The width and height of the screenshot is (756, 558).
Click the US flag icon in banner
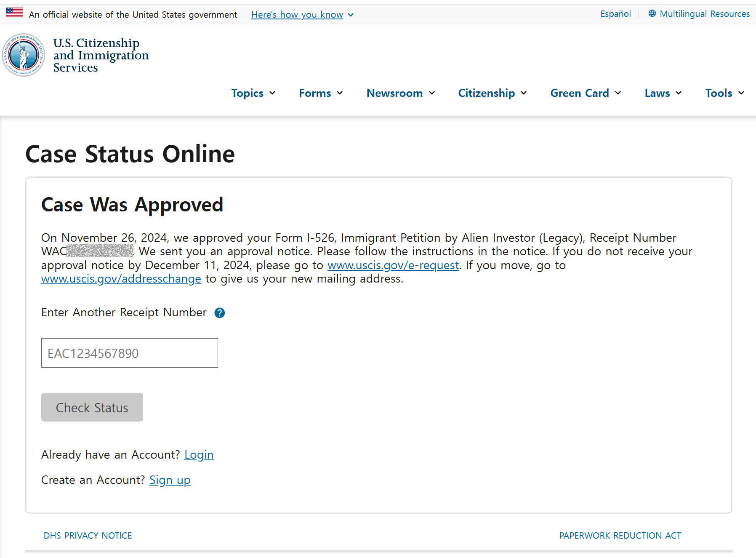[x=14, y=13]
